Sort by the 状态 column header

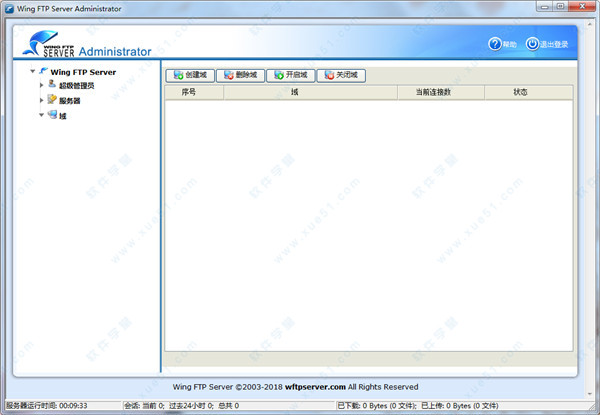pyautogui.click(x=528, y=92)
